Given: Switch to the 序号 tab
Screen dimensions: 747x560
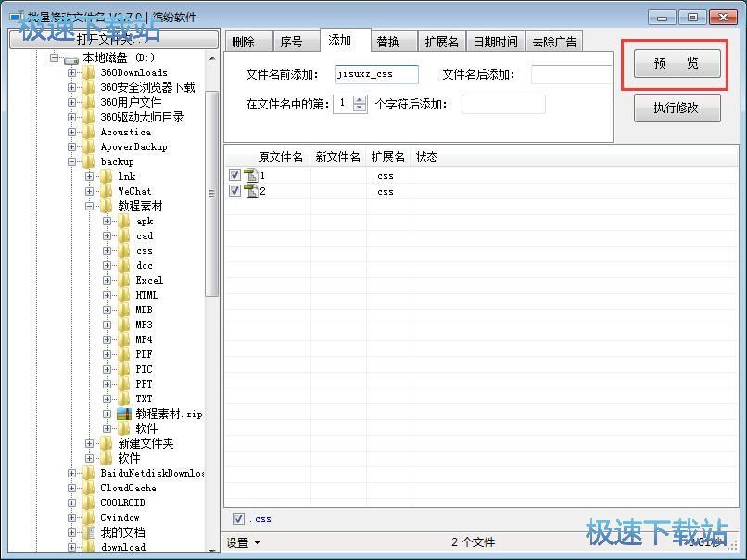Looking at the screenshot, I should click(296, 42).
